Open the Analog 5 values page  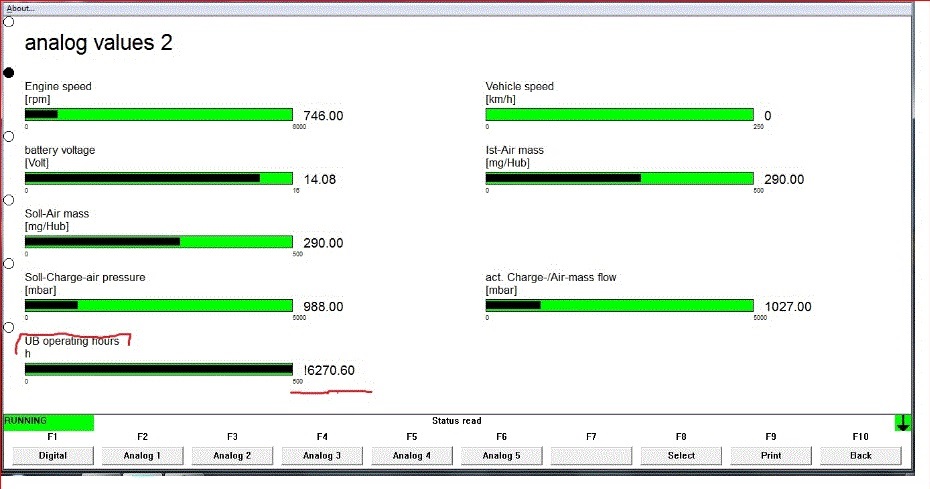(501, 456)
